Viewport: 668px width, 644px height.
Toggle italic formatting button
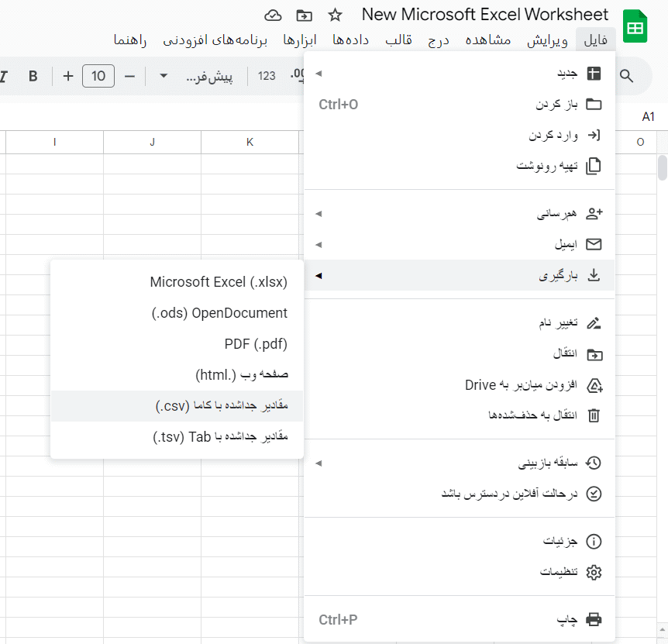(4, 76)
